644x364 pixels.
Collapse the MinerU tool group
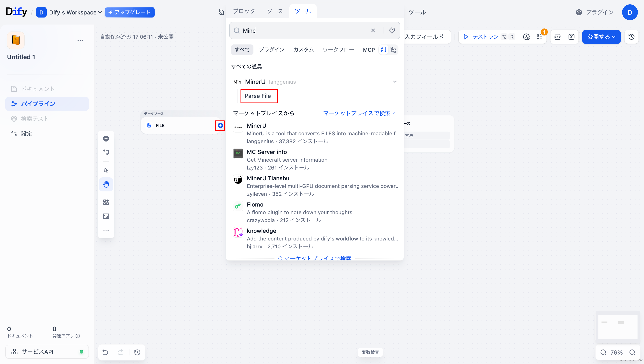coord(395,82)
